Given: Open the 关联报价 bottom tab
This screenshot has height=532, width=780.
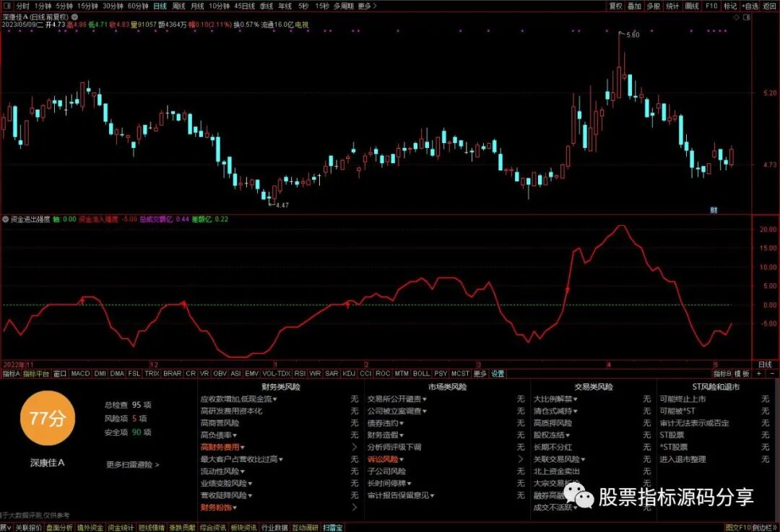Looking at the screenshot, I should (28, 528).
